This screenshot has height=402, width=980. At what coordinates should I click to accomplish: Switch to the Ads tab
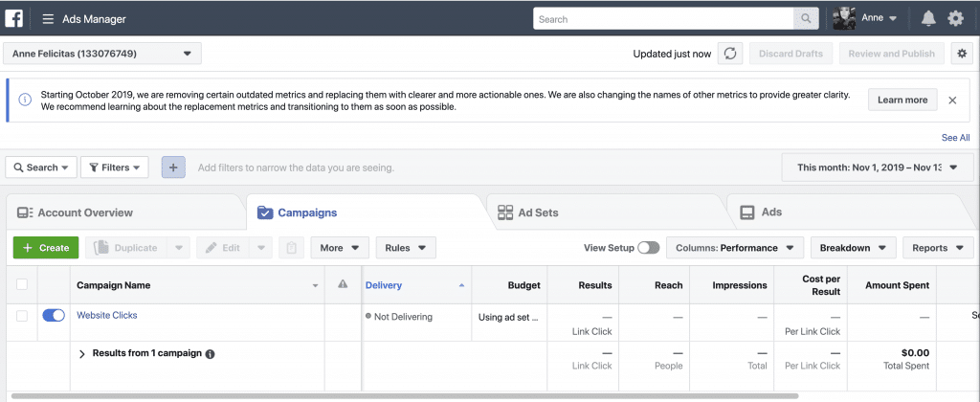761,212
